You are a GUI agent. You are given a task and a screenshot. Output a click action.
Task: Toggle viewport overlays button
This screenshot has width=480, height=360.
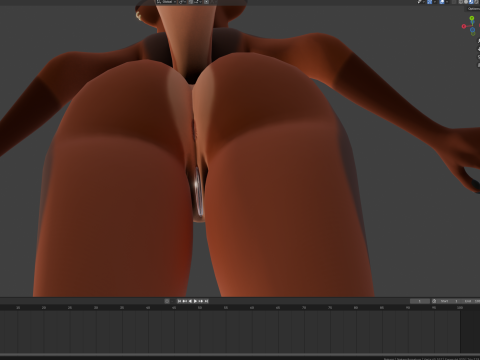point(442,2)
